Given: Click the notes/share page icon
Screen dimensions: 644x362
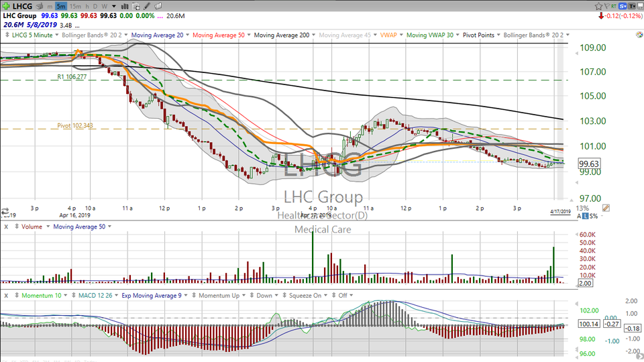Looking at the screenshot, I should (x=158, y=6).
